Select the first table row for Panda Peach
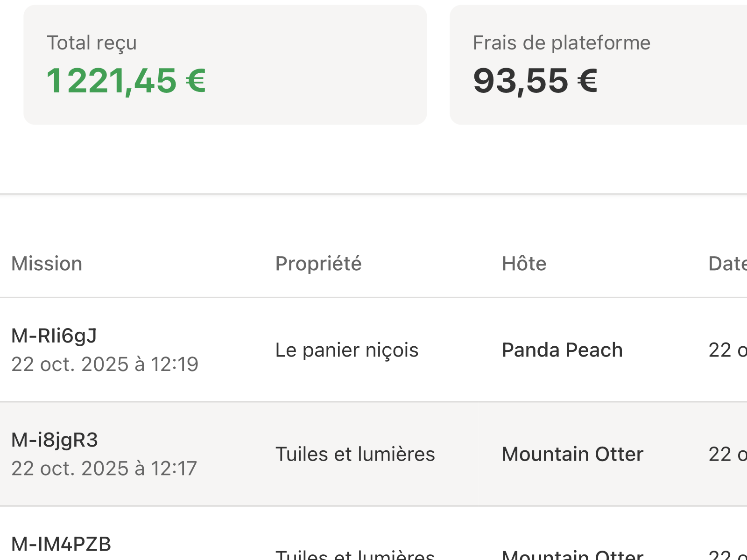 373,350
